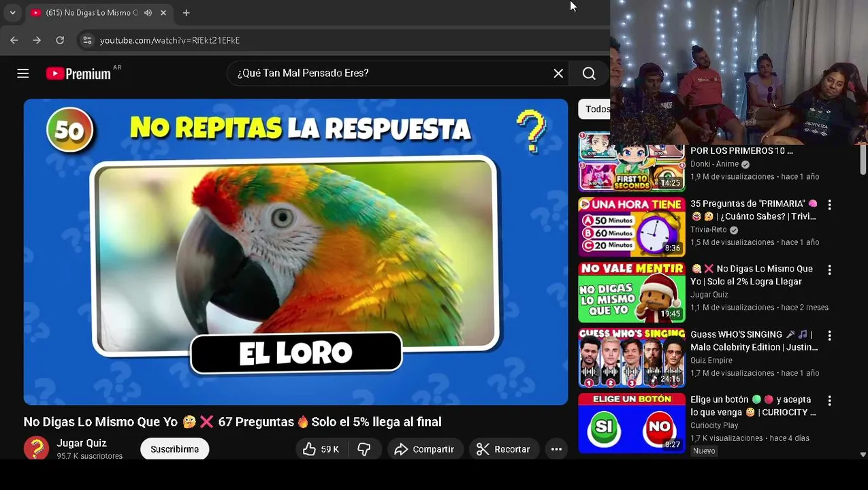868x490 pixels.
Task: Open the tab search dropdown arrow
Action: point(12,13)
